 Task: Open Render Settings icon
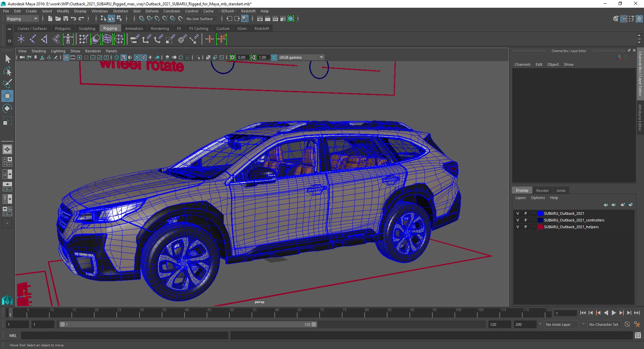(x=283, y=19)
